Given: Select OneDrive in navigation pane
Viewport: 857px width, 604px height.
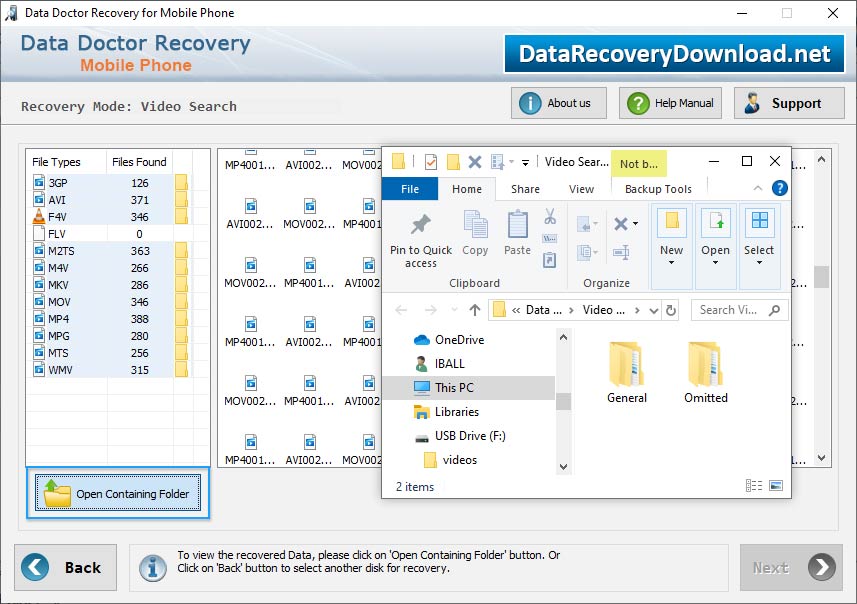Looking at the screenshot, I should pyautogui.click(x=459, y=339).
